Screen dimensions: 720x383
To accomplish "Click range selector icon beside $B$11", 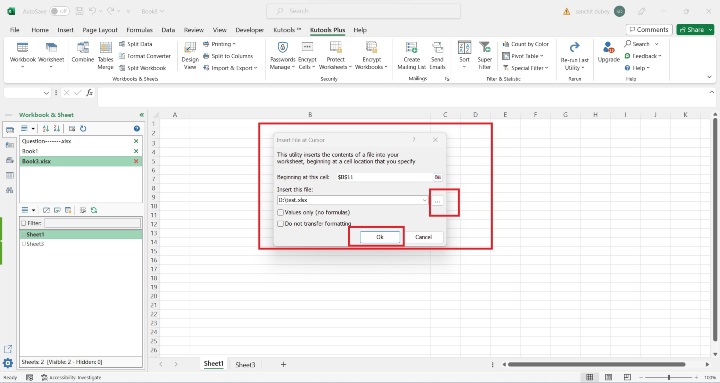I will [438, 177].
